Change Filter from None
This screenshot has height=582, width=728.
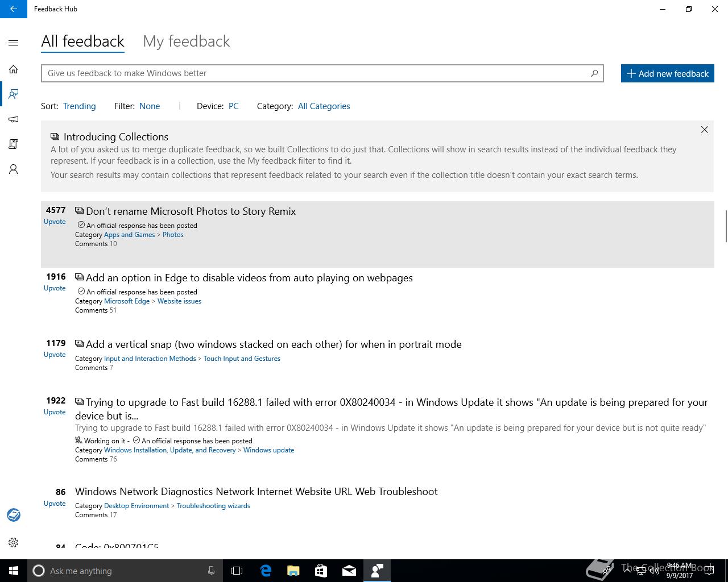point(150,106)
